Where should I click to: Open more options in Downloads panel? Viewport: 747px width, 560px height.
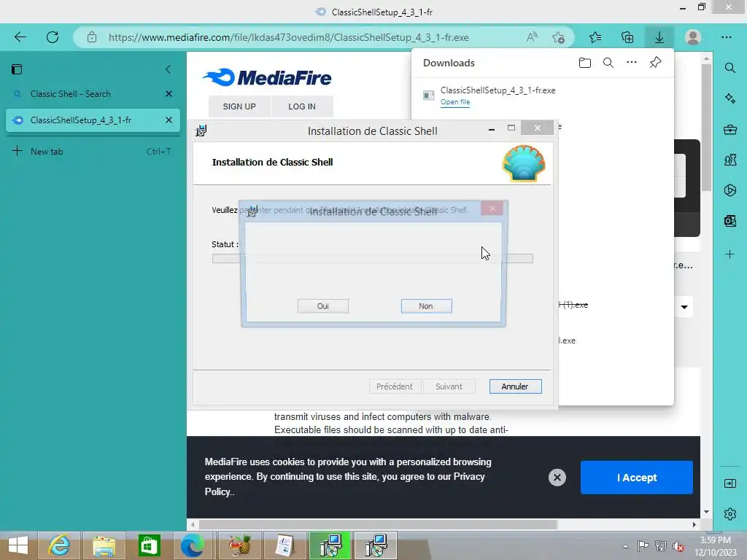(x=632, y=63)
